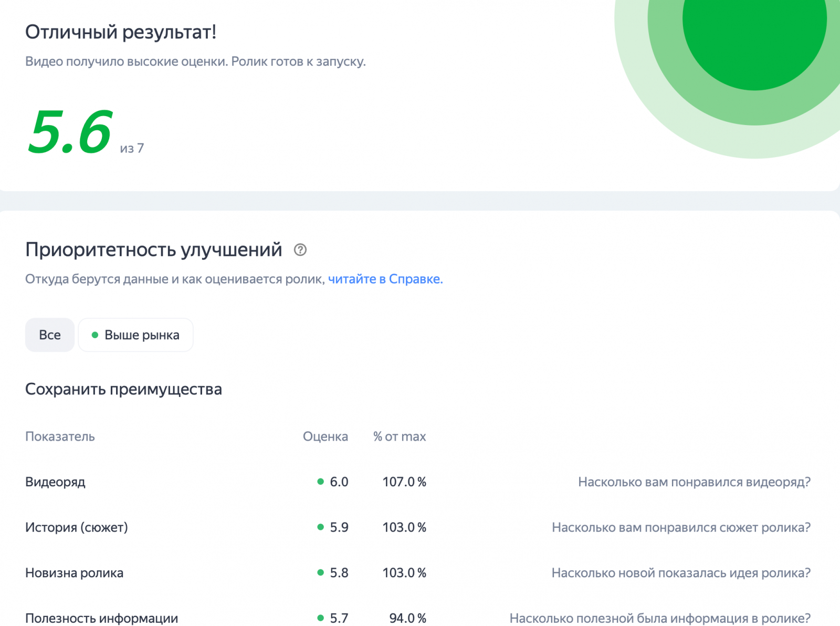Select the Новизна ролика row label
Screen dimensions: 840x626
click(x=74, y=573)
